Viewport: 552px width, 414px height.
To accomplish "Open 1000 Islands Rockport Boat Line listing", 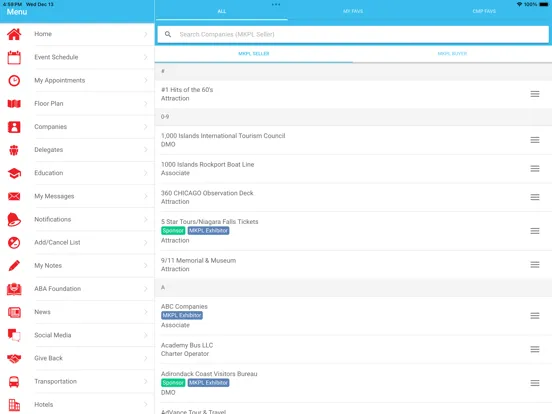I will (x=353, y=169).
